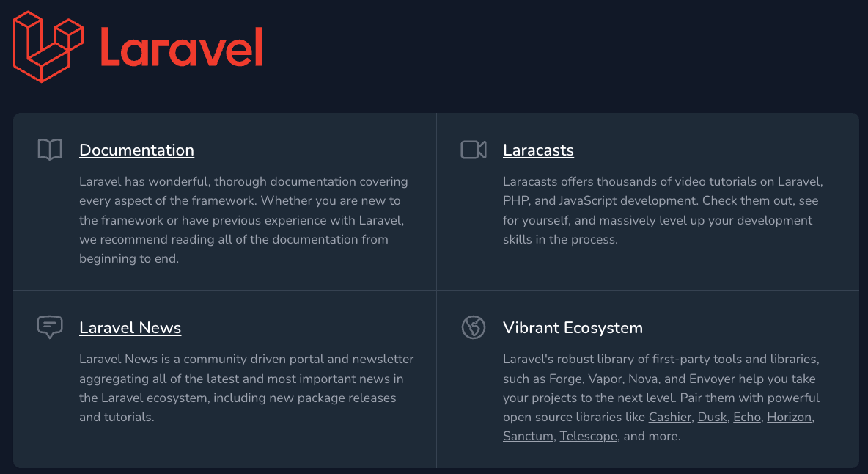The height and width of the screenshot is (474, 868).
Task: Open the Forge link
Action: [564, 379]
